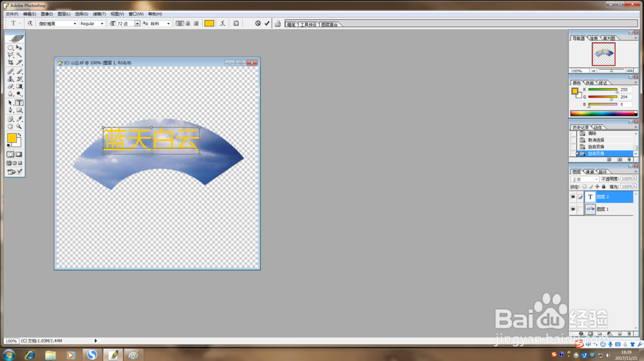The height and width of the screenshot is (361, 644).
Task: Select the Polygonal Lasso tool
Action: click(11, 55)
